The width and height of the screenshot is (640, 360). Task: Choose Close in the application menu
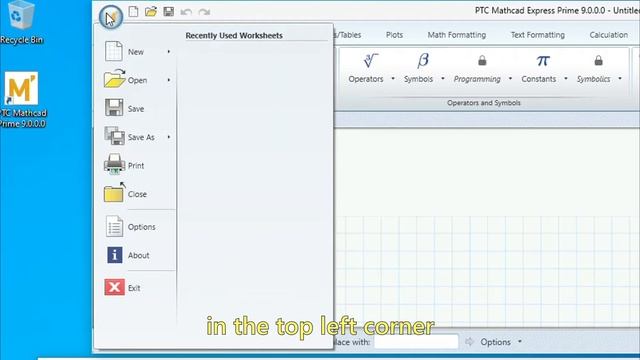point(137,194)
